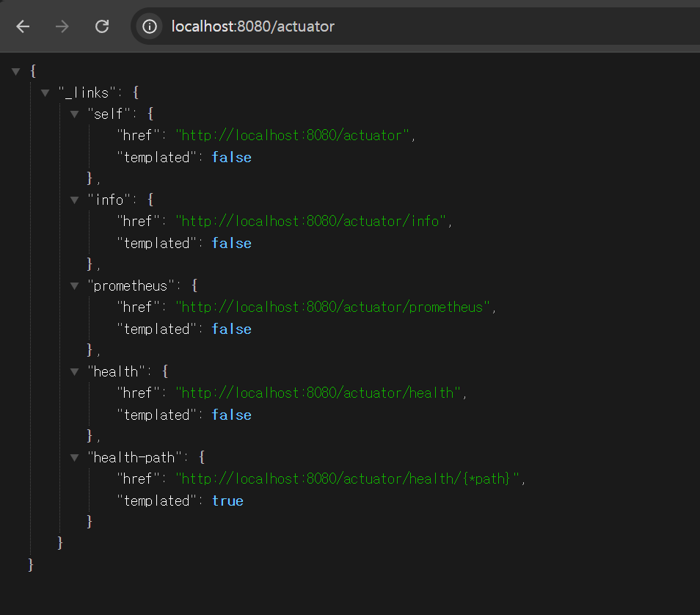Click the true value under health-path

(x=227, y=501)
